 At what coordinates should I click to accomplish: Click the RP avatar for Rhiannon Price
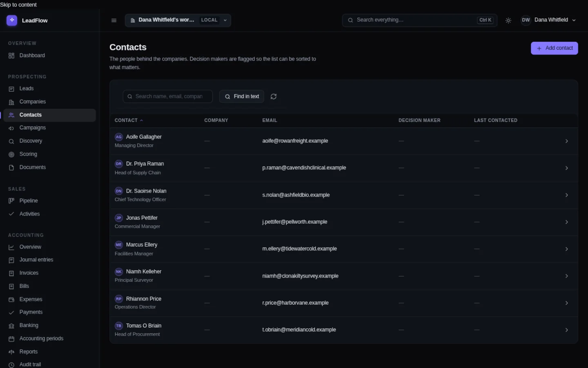119,299
